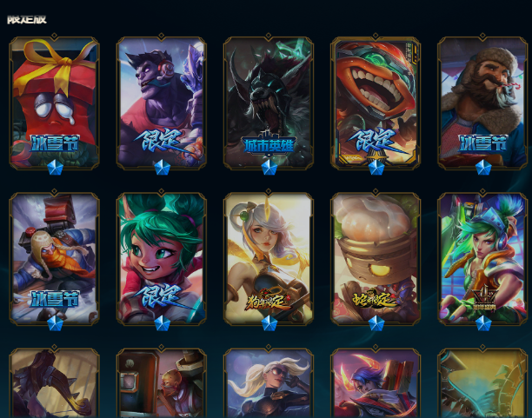Click blue gem under bearded fur hat card

pyautogui.click(x=483, y=167)
